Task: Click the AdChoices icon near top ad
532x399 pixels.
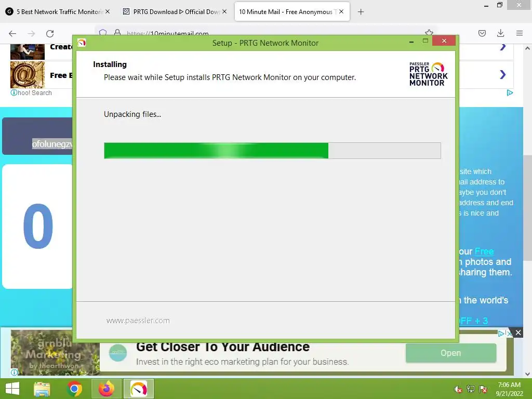Action: 510,92
